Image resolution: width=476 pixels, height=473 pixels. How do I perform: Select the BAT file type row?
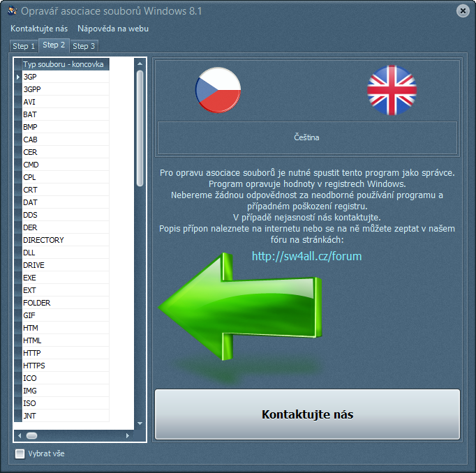[x=66, y=114]
